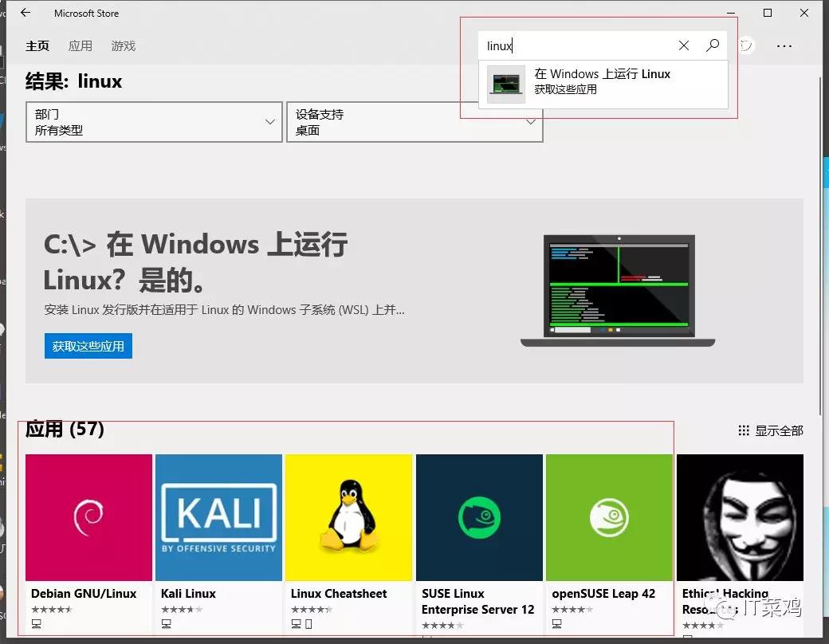Switch to the 游戏 tab
Viewport: 829px width, 644px height.
(124, 46)
